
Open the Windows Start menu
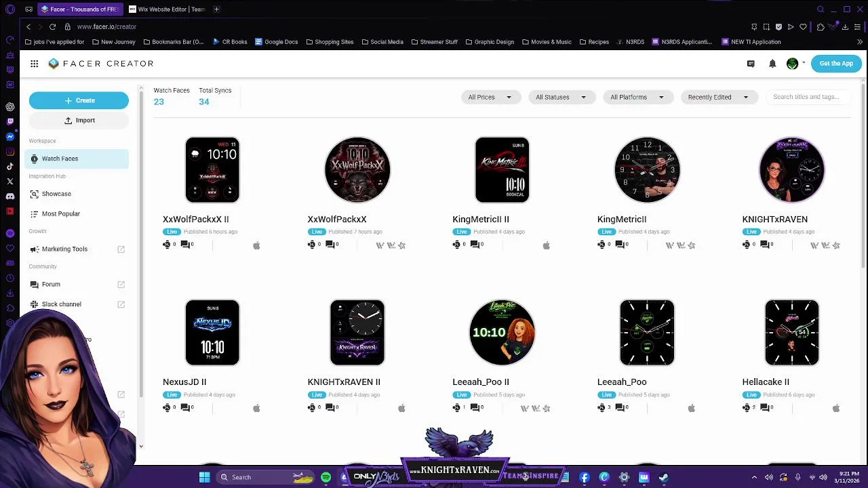click(204, 477)
